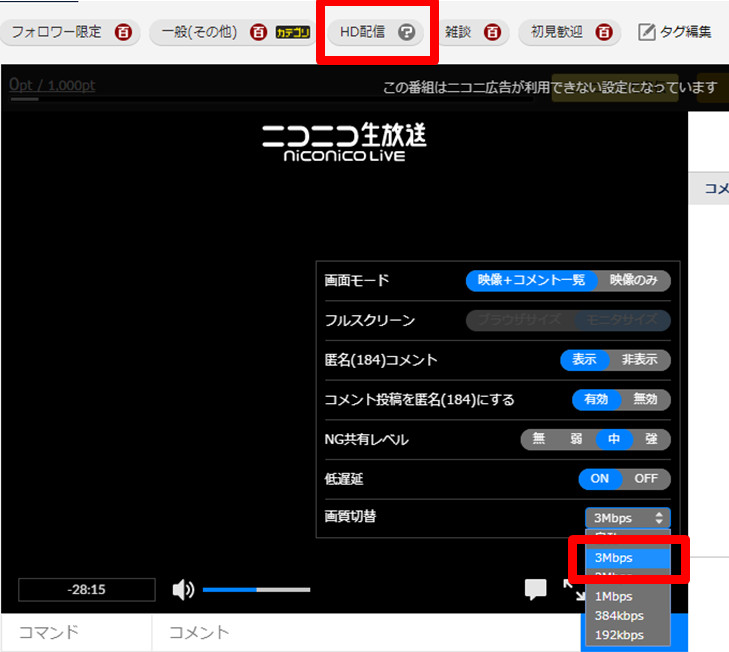Viewport: 729px width, 652px height.
Task: Open the HD配信 tag question-mark icon
Action: point(406,32)
